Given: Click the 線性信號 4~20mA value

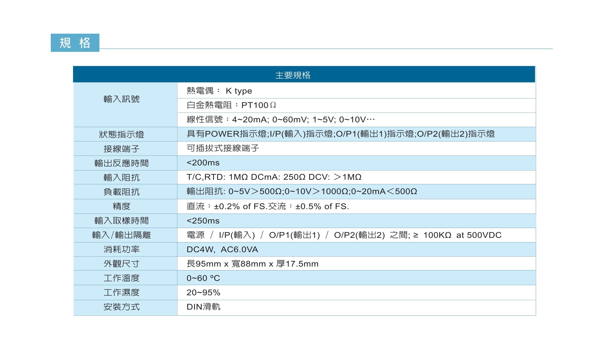Looking at the screenshot, I should pos(281,119).
